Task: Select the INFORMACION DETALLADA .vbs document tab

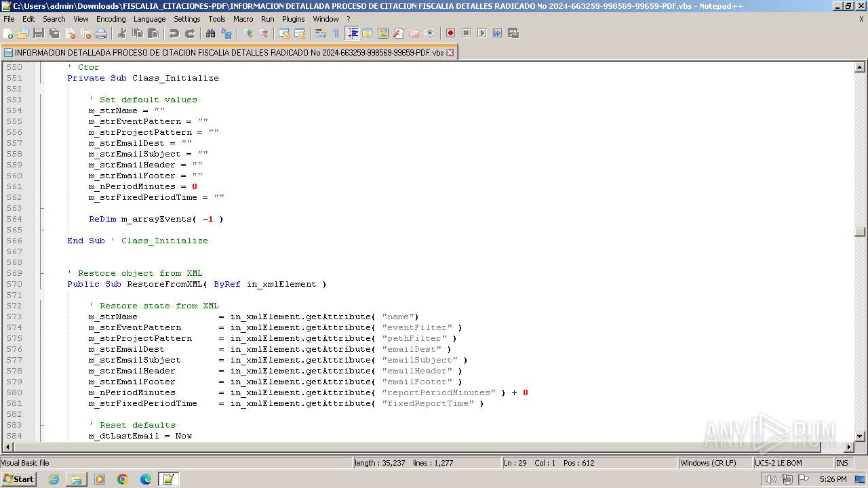Action: click(x=229, y=52)
